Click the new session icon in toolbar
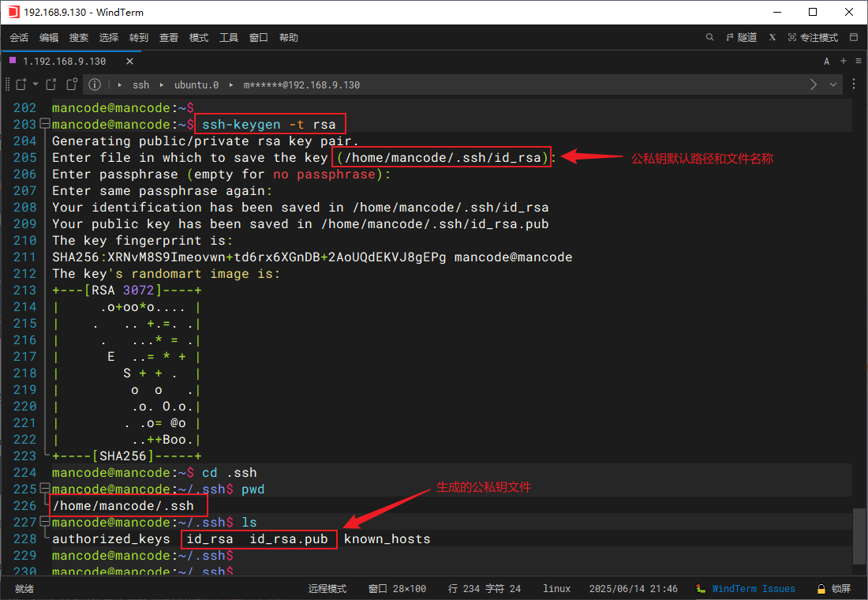The width and height of the screenshot is (868, 600). (x=21, y=84)
